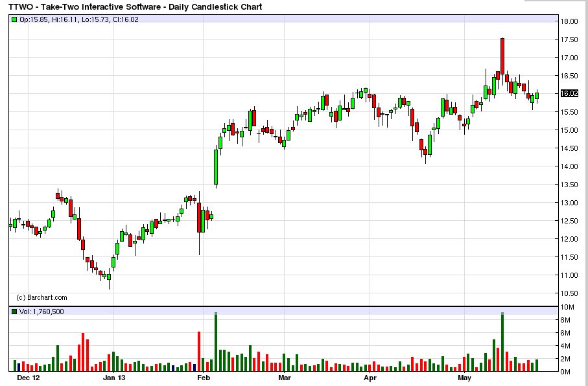Viewport: 588px width, 386px height.
Task: Click the 16.50 price axis label
Action: (569, 76)
